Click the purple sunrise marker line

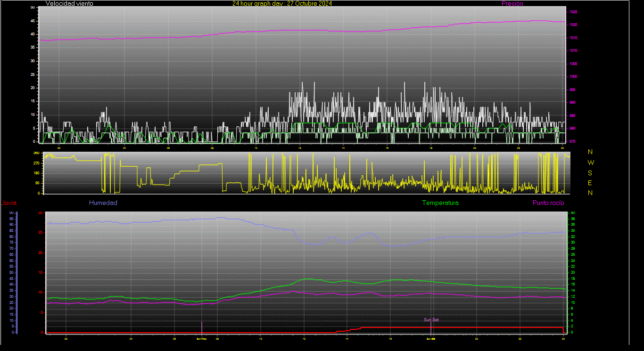click(x=202, y=327)
